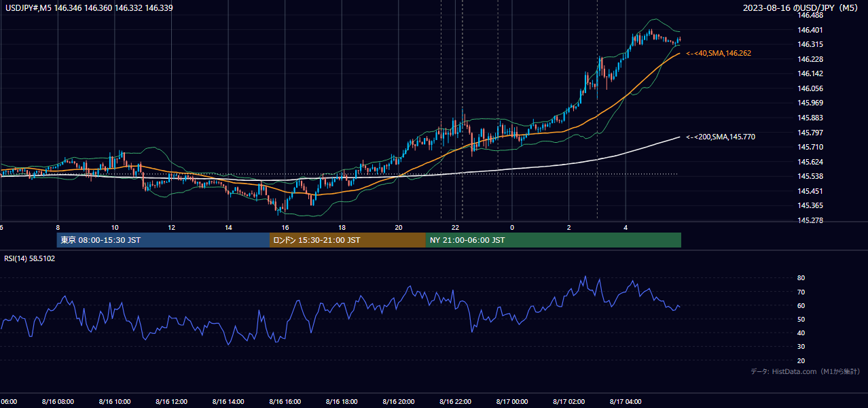Click price axis value 145.365
This screenshot has height=408, width=868.
point(811,205)
